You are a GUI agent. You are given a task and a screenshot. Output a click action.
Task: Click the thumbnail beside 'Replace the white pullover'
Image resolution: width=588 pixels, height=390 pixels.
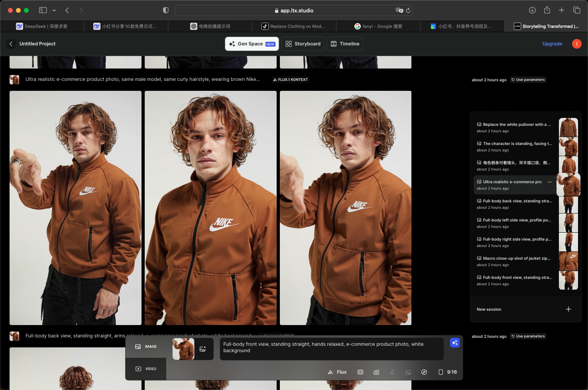(568, 127)
